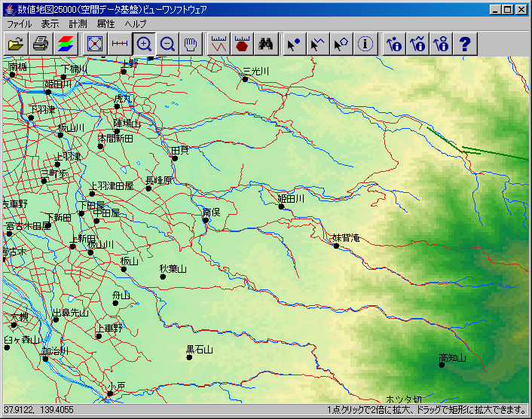The image size is (532, 419).
Task: Click the distance measurement ruler icon
Action: pyautogui.click(x=219, y=44)
